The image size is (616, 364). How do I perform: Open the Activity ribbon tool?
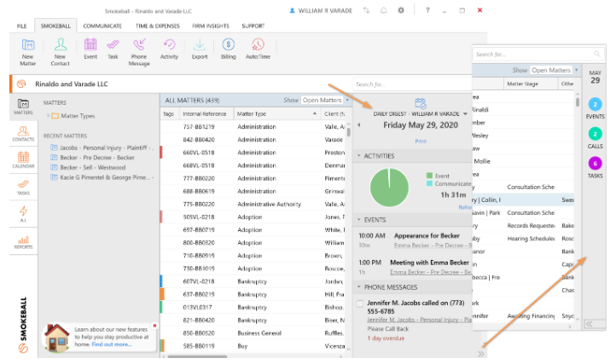pyautogui.click(x=169, y=49)
